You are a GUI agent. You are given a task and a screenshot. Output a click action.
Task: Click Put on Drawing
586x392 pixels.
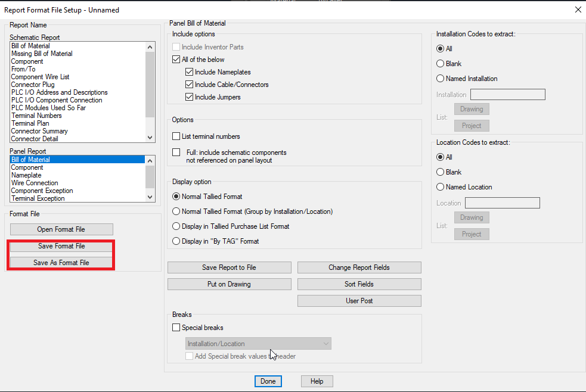pos(229,284)
